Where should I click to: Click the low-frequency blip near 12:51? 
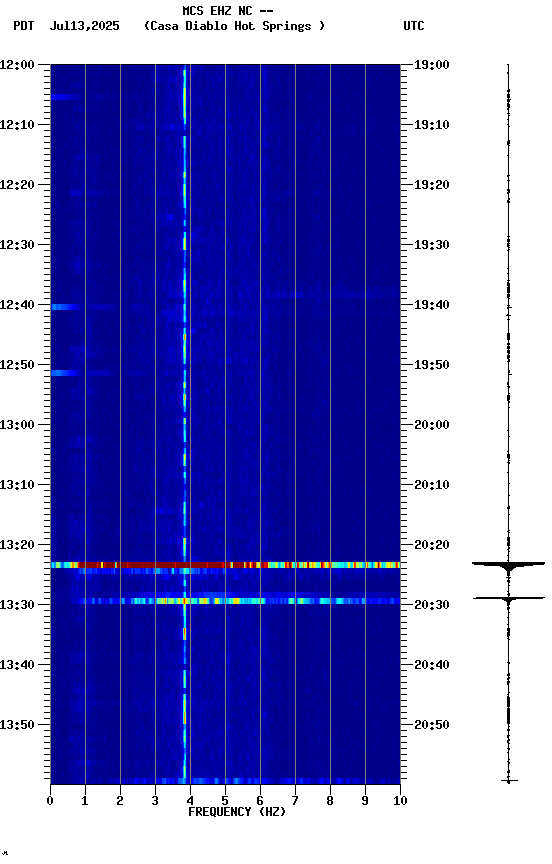click(x=65, y=373)
